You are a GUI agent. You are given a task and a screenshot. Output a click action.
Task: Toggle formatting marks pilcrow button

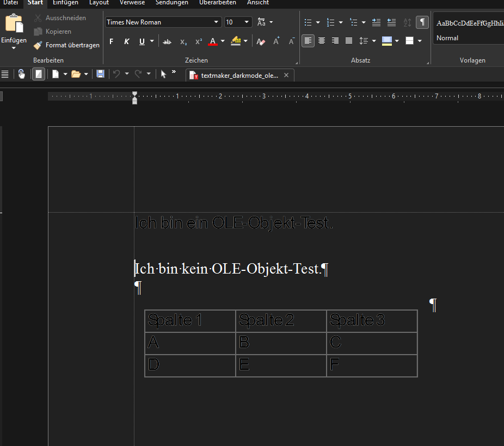(422, 22)
